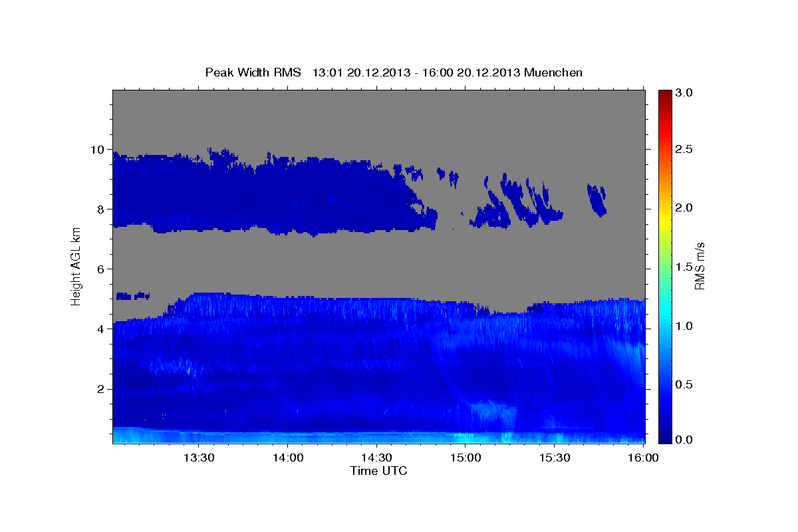This screenshot has height=532, width=798.
Task: Select the 'Muenchen' location text in the title
Action: [x=553, y=72]
